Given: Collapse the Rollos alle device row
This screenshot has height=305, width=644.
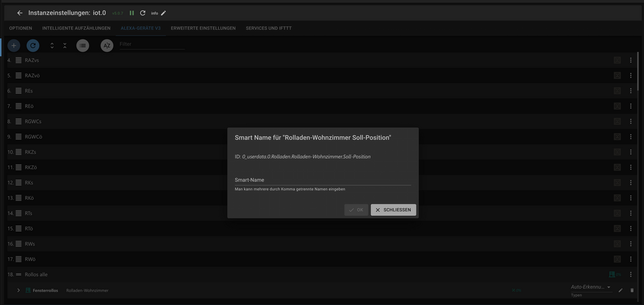Looking at the screenshot, I should coord(19,274).
